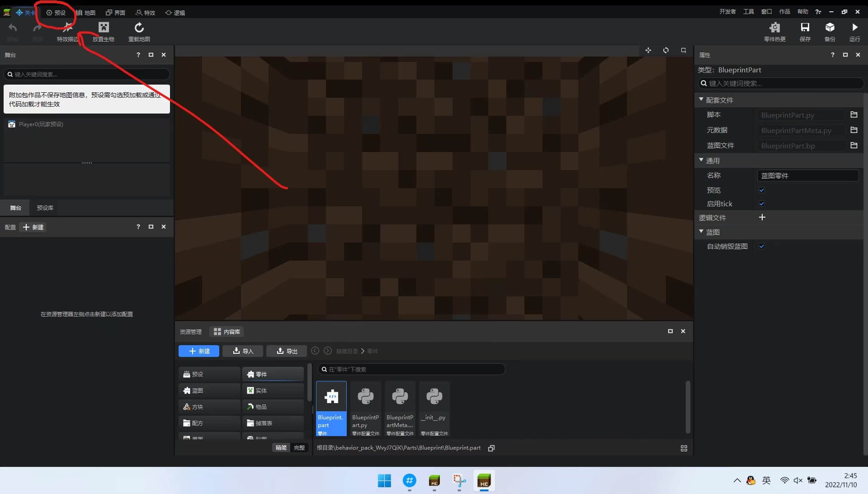Image resolution: width=868 pixels, height=494 pixels.
Task: Switch resource view with grid icon
Action: pos(684,448)
